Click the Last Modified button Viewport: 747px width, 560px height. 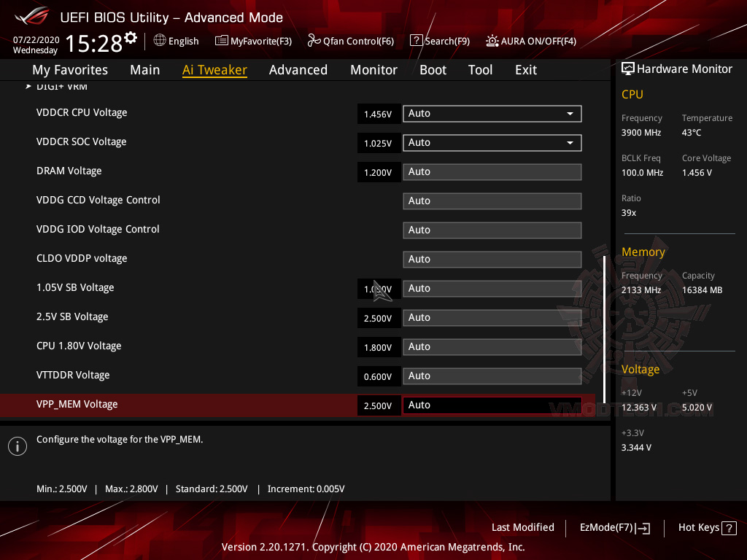point(523,527)
